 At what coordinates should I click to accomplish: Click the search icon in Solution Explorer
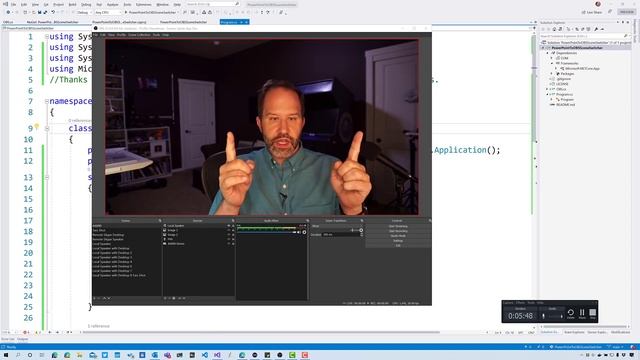click(x=625, y=36)
